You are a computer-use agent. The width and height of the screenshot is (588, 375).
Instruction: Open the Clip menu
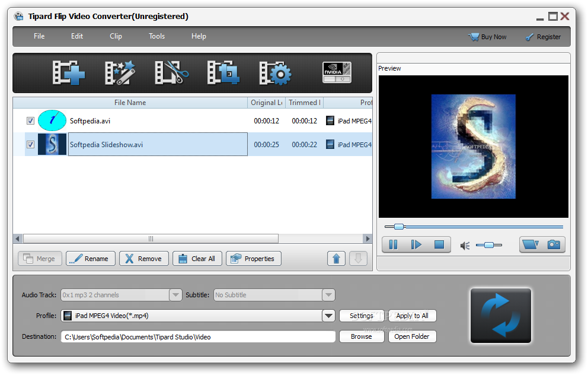coord(116,36)
